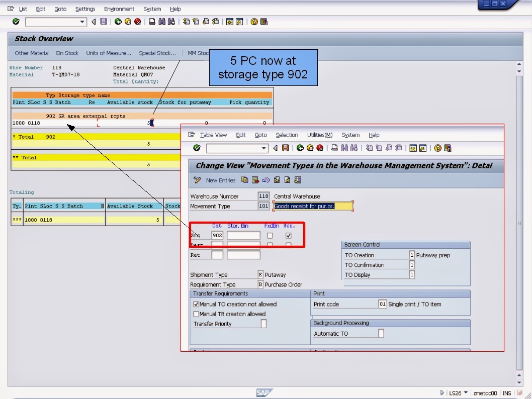Viewport: 532px width, 399px height.
Task: Click the scroll up arrow of Stock Overview scrollbar
Action: tap(519, 64)
